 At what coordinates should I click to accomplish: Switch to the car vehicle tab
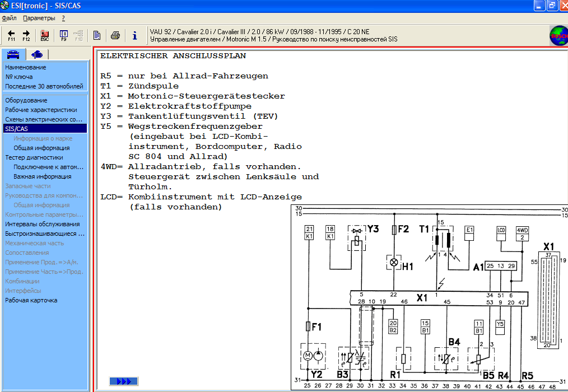pos(13,54)
